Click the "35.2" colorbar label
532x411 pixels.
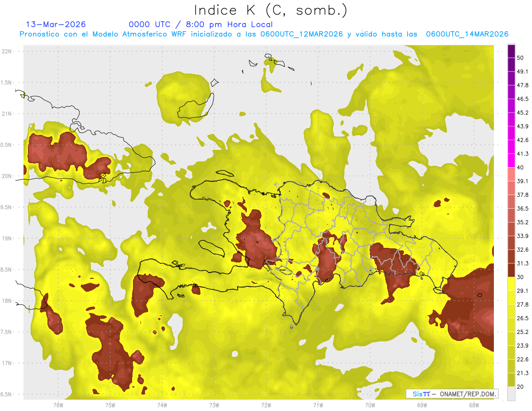(x=523, y=223)
